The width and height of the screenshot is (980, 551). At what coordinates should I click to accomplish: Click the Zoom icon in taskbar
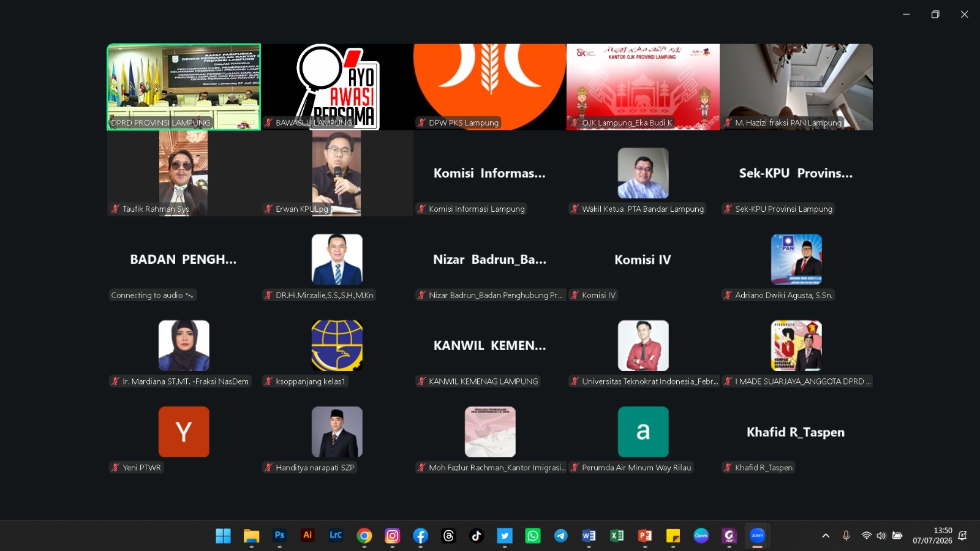[x=757, y=536]
